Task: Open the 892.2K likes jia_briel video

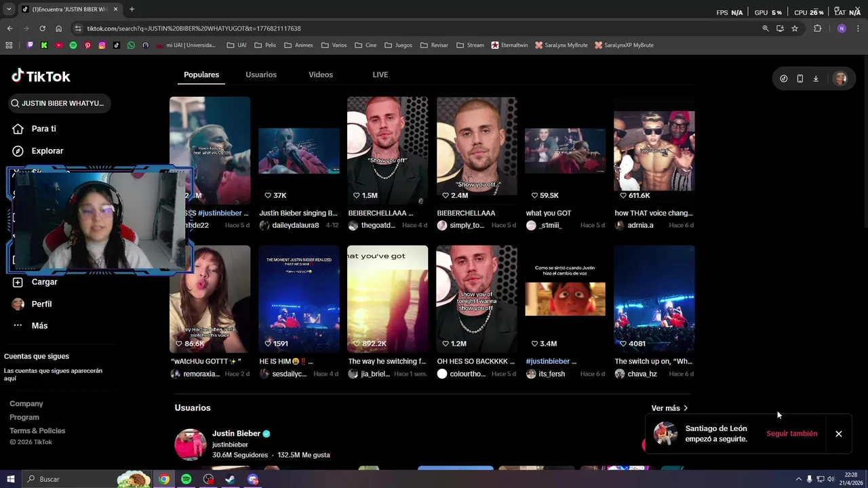Action: click(x=387, y=299)
